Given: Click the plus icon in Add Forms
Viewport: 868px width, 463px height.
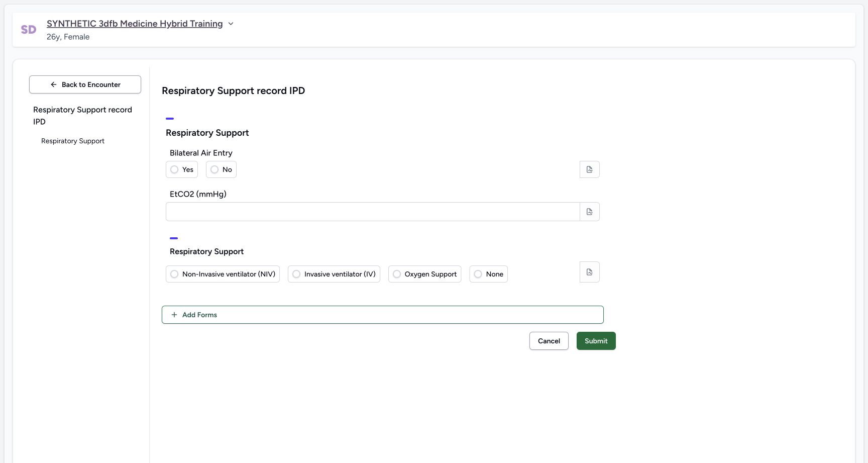Looking at the screenshot, I should pyautogui.click(x=174, y=315).
